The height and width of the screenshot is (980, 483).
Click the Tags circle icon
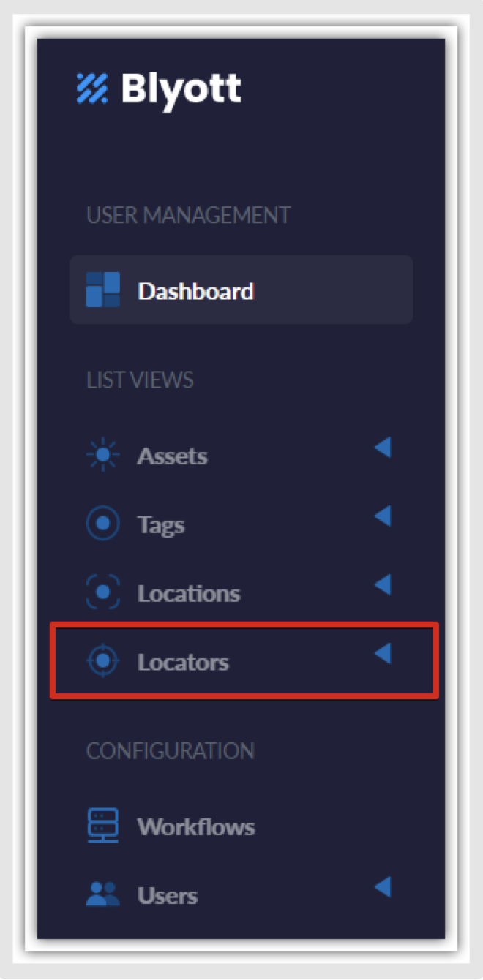[x=103, y=524]
